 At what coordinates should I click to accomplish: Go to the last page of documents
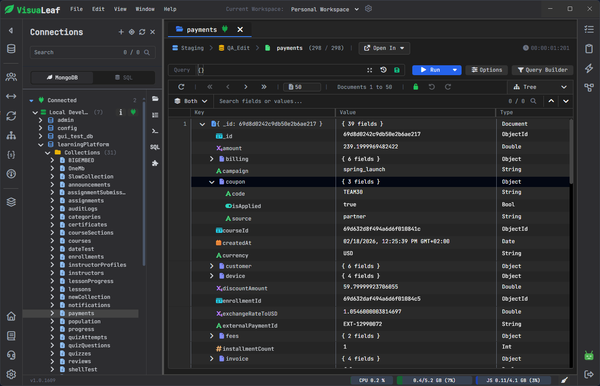point(264,87)
